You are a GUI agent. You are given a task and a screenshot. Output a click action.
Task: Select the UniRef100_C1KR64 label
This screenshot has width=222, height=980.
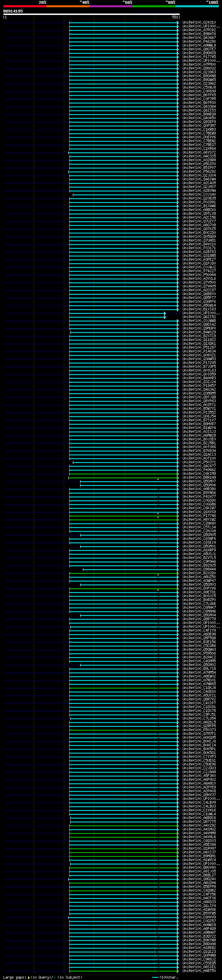(199, 148)
